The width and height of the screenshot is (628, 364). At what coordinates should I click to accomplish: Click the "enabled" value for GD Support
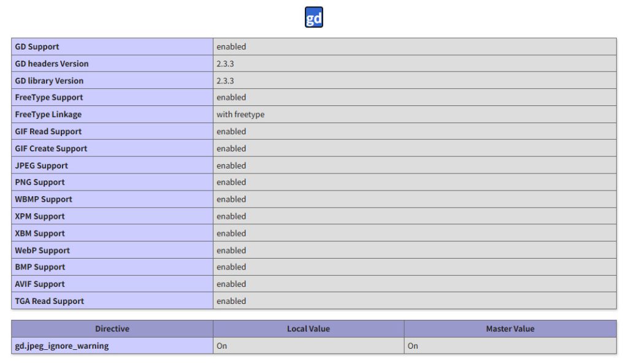pos(231,47)
